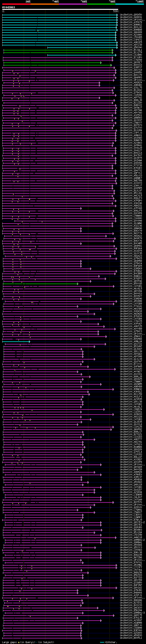
Task: Select the UniRef100_C7QS59 label
Action: pyautogui.click(x=131, y=60)
